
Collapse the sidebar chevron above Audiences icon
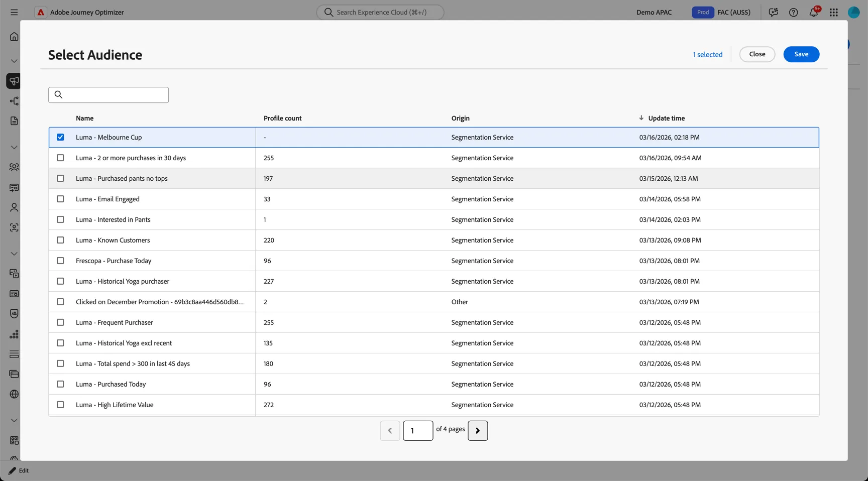[x=14, y=147]
